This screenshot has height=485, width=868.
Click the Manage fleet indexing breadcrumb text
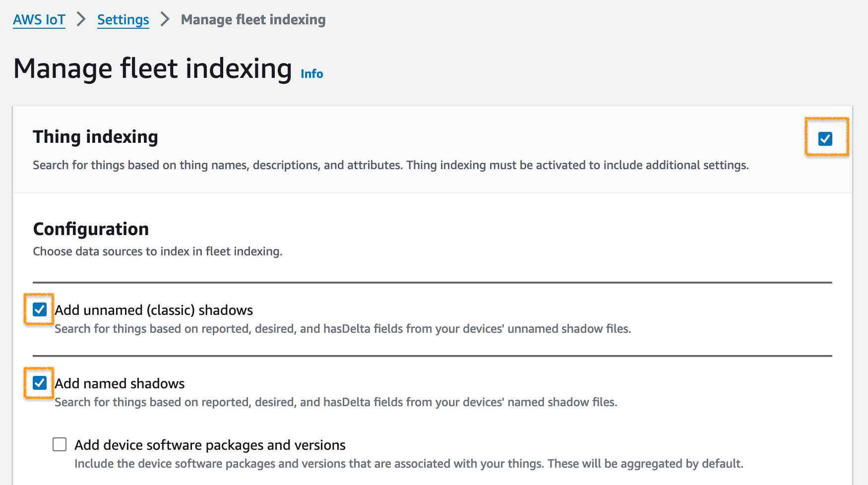[253, 20]
